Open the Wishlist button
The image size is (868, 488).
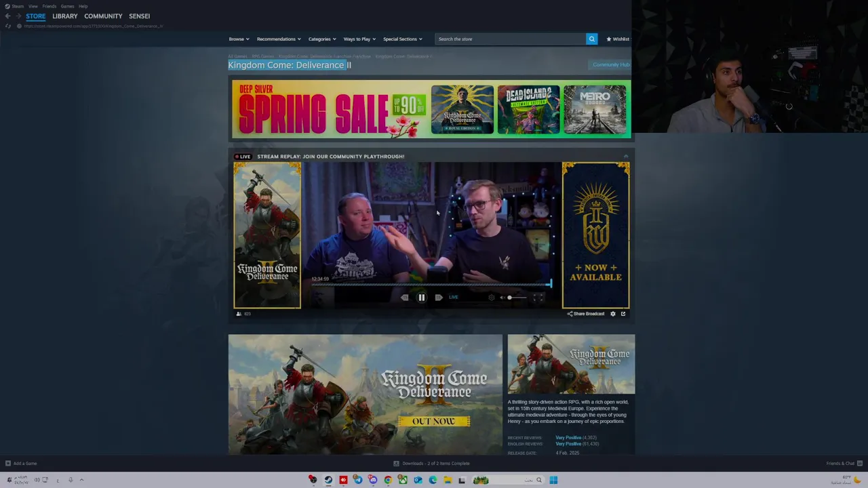point(618,39)
